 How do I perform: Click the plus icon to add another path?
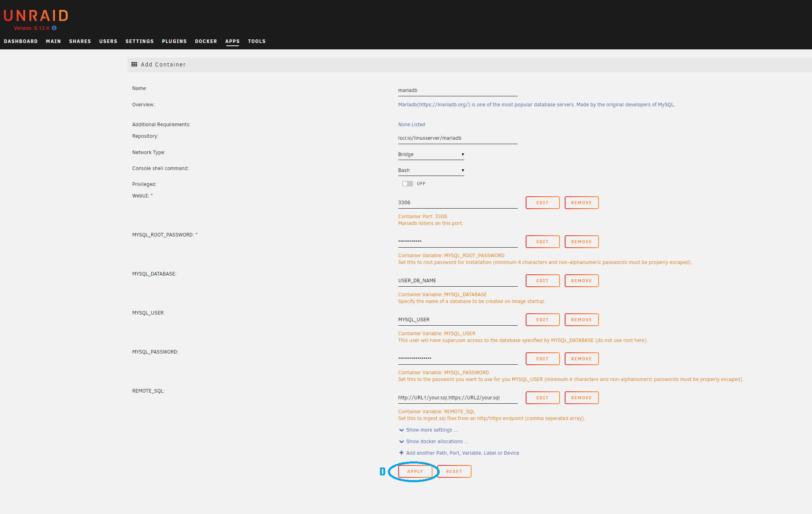tap(401, 453)
